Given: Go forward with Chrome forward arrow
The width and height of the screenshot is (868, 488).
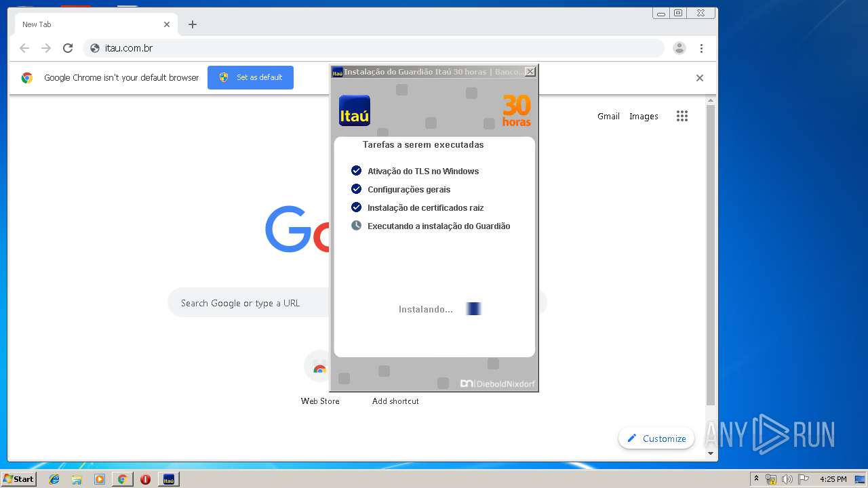Looking at the screenshot, I should (46, 48).
